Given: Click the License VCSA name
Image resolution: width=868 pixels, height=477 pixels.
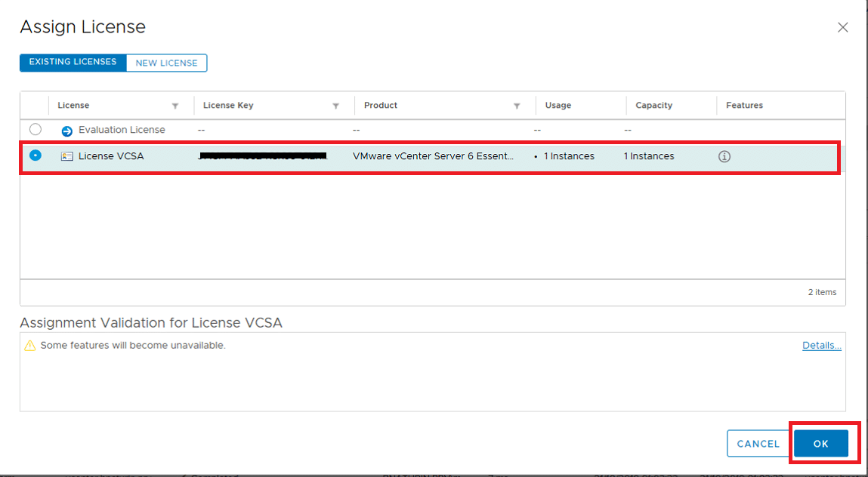Looking at the screenshot, I should [111, 156].
